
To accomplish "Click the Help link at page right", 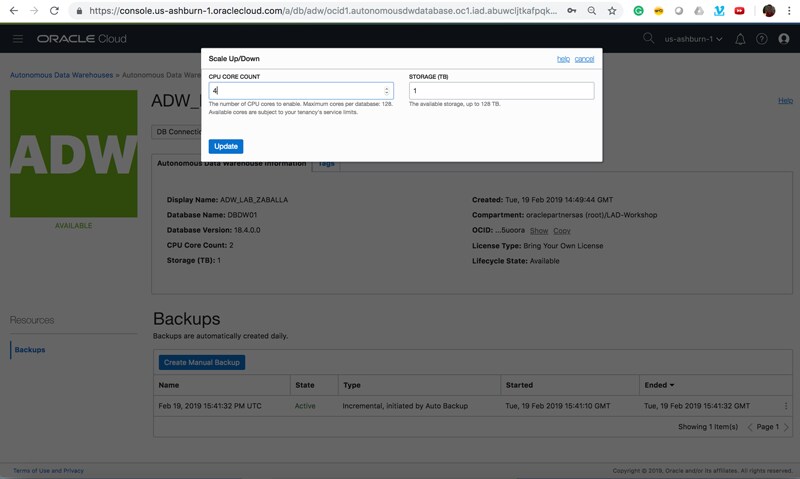I will pos(785,100).
